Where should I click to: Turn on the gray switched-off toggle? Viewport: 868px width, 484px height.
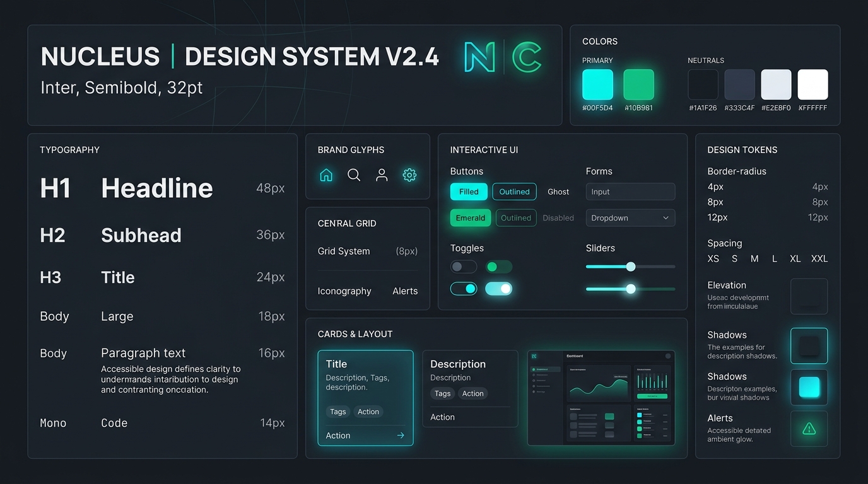pos(464,267)
